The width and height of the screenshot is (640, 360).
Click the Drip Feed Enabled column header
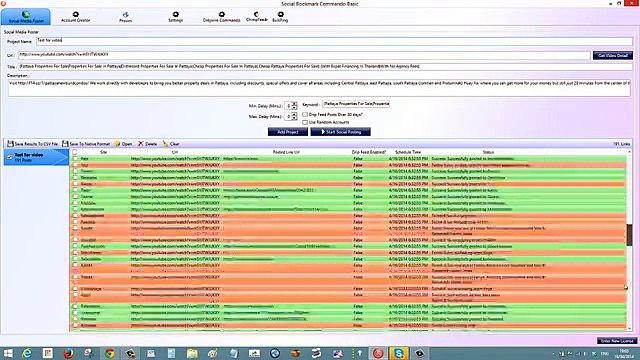[369, 152]
